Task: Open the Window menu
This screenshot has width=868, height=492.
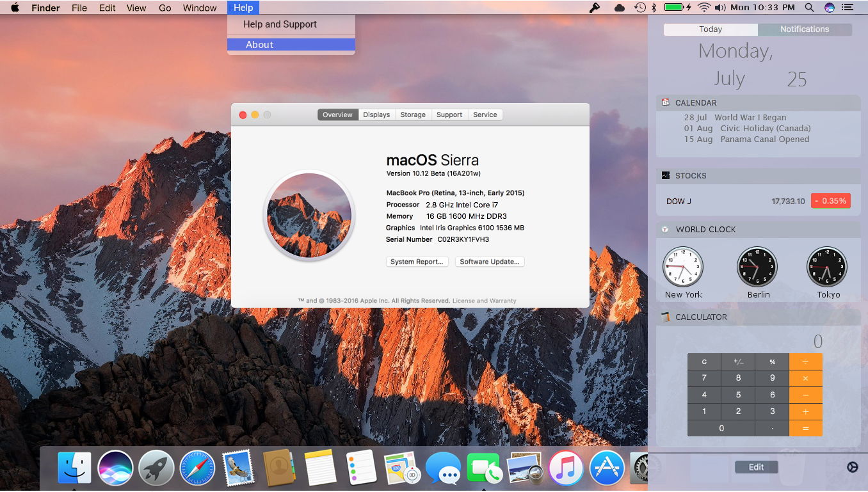Action: click(x=200, y=8)
